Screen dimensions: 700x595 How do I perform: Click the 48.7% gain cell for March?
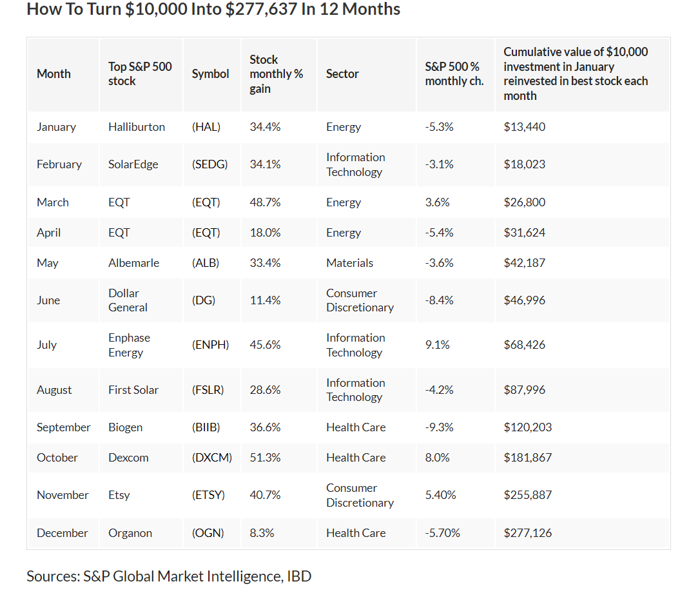click(x=265, y=202)
